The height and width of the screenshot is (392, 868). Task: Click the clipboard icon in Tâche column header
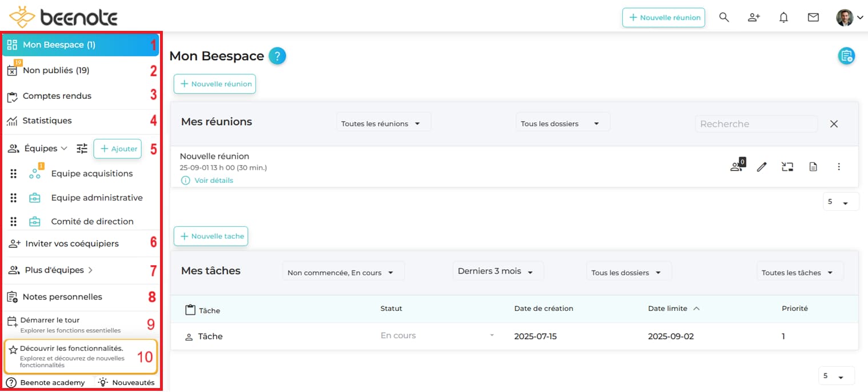(190, 310)
